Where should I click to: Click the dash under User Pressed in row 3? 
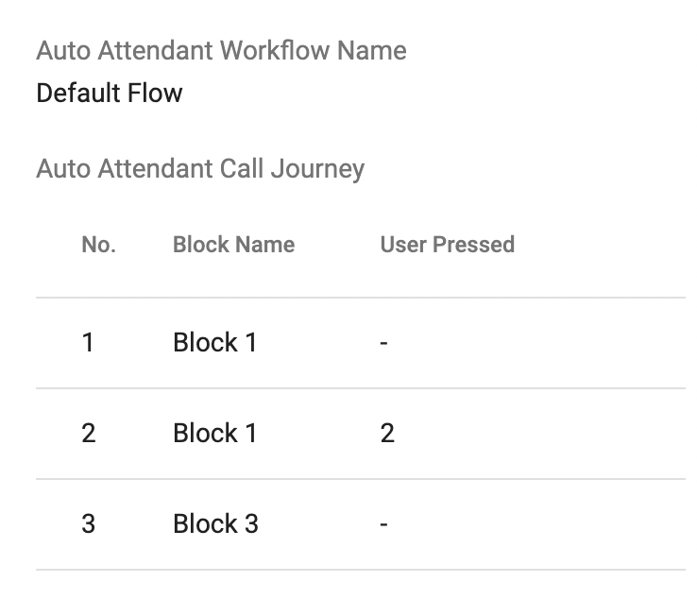tap(384, 524)
